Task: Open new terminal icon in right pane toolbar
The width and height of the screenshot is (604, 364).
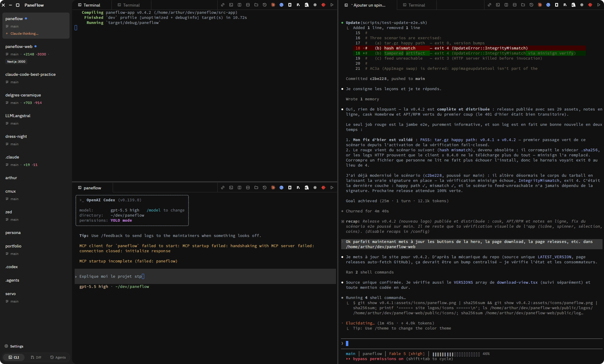Action: click(x=498, y=5)
